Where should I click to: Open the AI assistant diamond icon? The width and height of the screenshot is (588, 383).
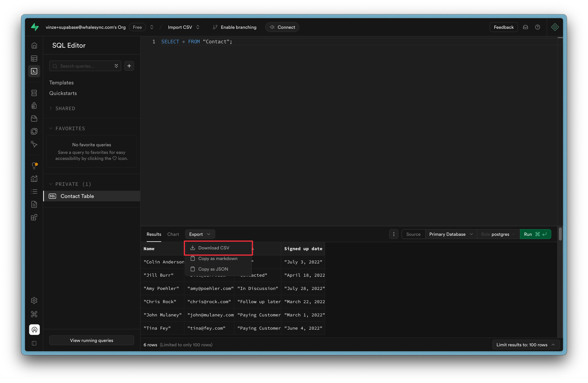point(555,27)
